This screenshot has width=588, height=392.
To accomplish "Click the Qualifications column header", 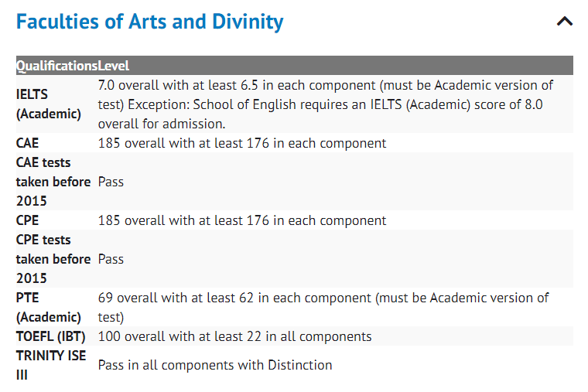I will click(56, 66).
